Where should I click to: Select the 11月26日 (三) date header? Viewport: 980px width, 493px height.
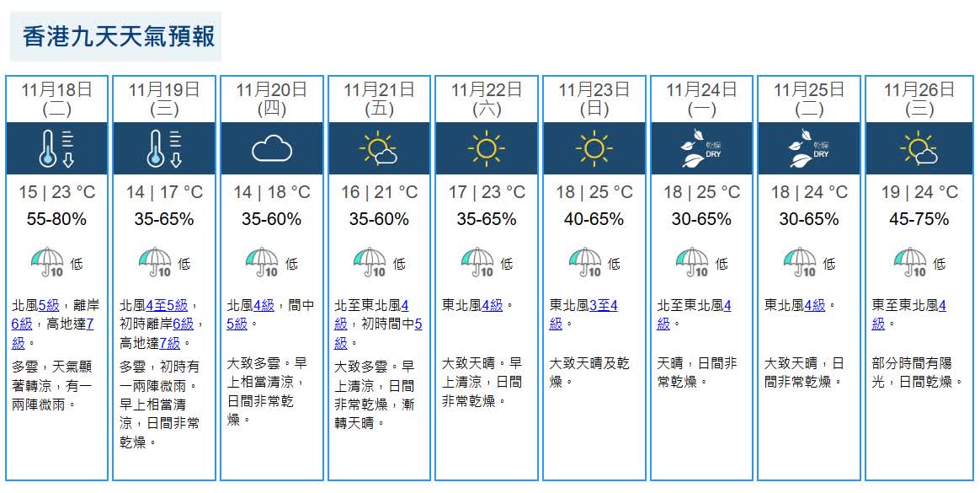[x=919, y=98]
